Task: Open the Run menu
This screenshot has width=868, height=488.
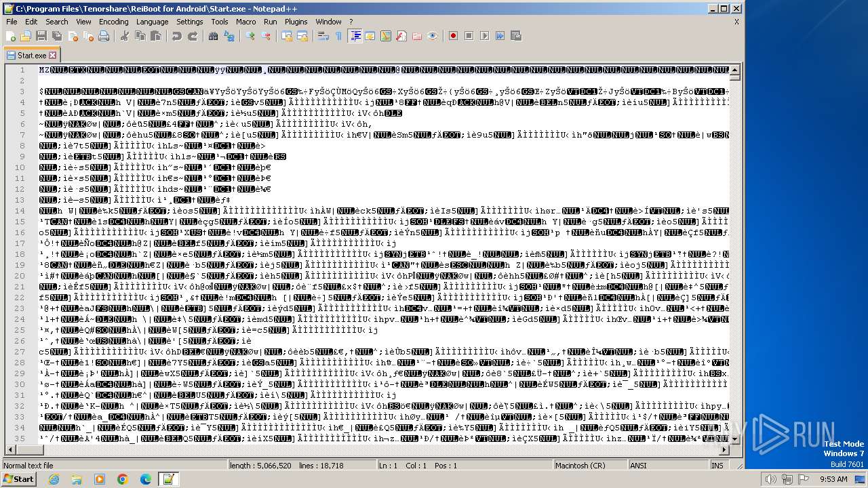Action: (271, 22)
